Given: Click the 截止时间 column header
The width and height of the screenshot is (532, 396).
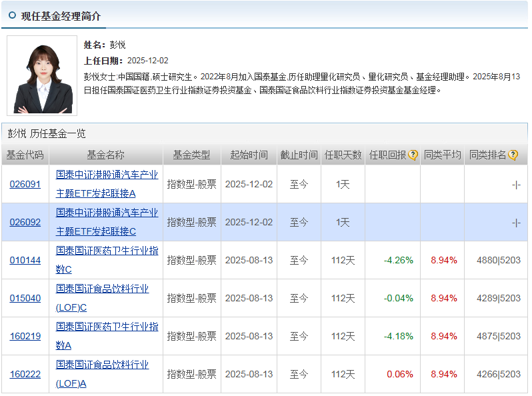Looking at the screenshot, I should pyautogui.click(x=299, y=155).
